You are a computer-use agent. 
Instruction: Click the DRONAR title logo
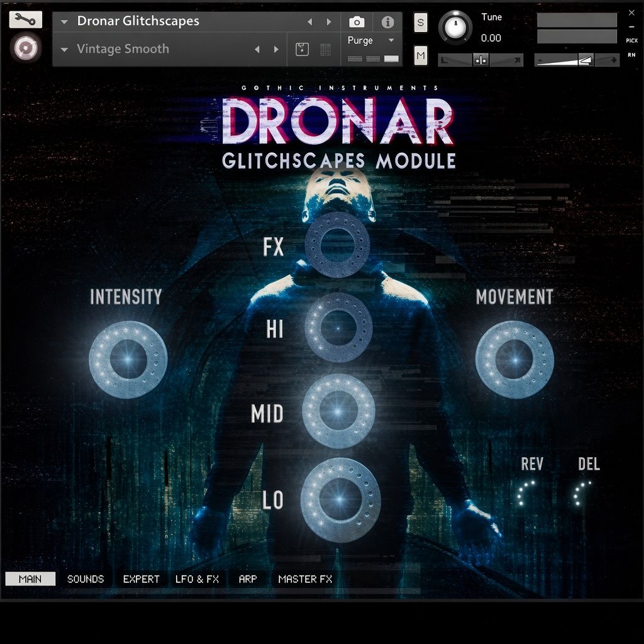(338, 121)
